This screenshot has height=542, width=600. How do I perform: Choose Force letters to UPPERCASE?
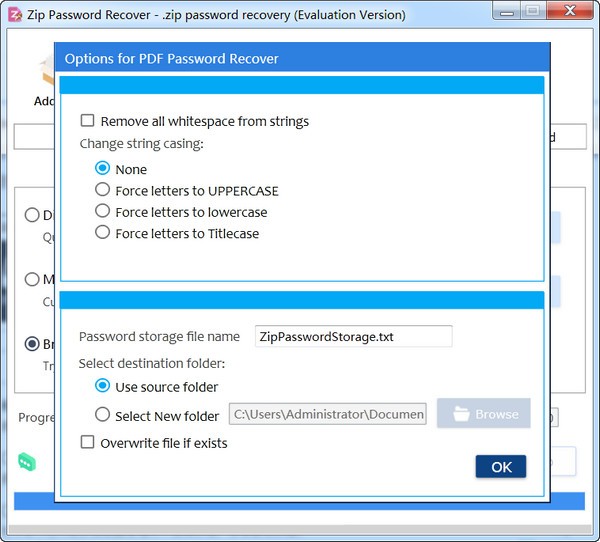point(103,189)
